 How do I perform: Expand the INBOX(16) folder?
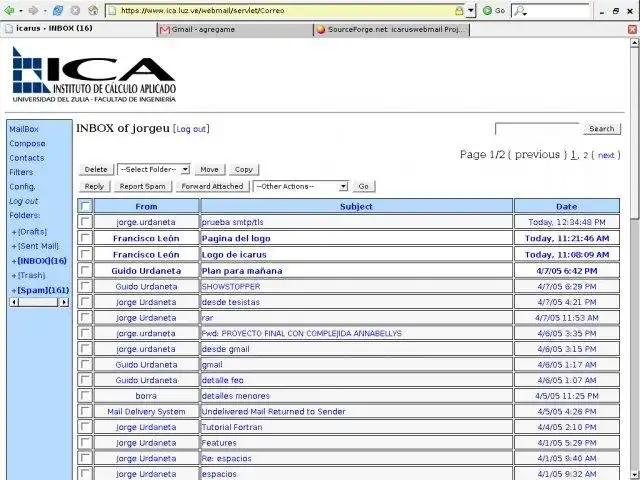14,261
